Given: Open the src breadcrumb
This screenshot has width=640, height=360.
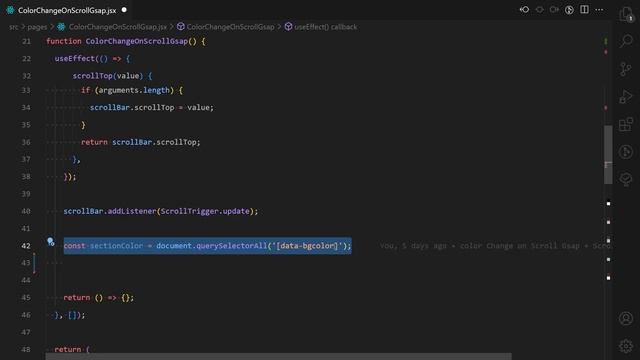Looking at the screenshot, I should coord(13,27).
